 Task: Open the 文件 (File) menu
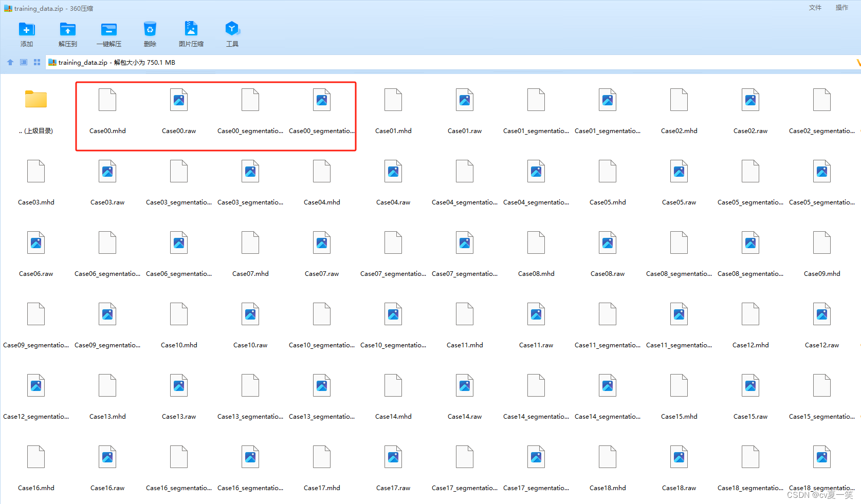pos(815,8)
